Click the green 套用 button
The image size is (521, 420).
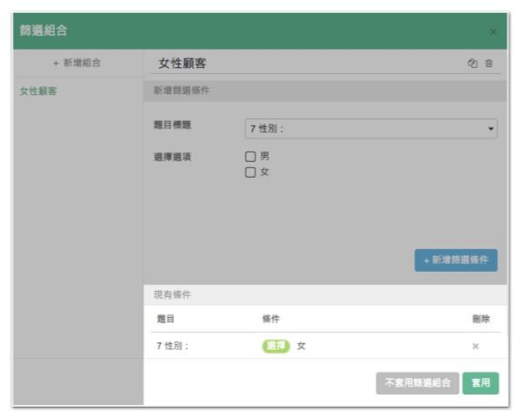tap(480, 383)
